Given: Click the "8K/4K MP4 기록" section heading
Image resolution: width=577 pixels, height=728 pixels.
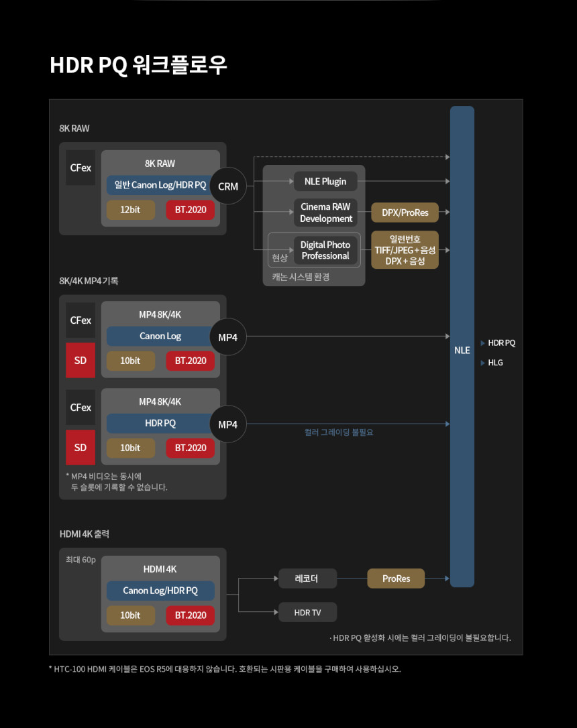Looking at the screenshot, I should pos(89,281).
